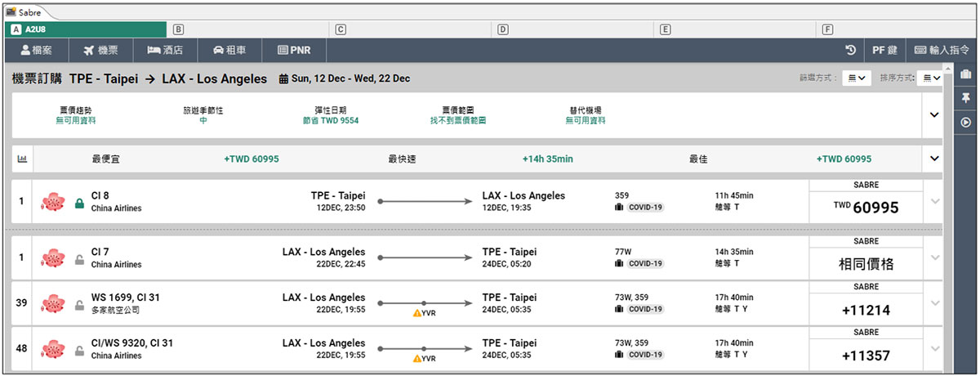Click China Airlines logo on CI 8

coord(53,202)
